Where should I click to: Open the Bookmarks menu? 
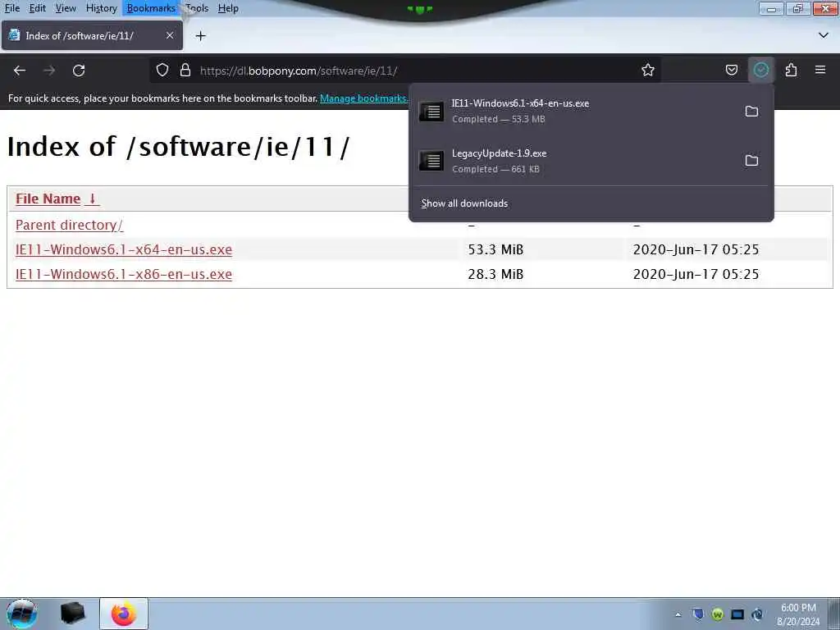[151, 8]
